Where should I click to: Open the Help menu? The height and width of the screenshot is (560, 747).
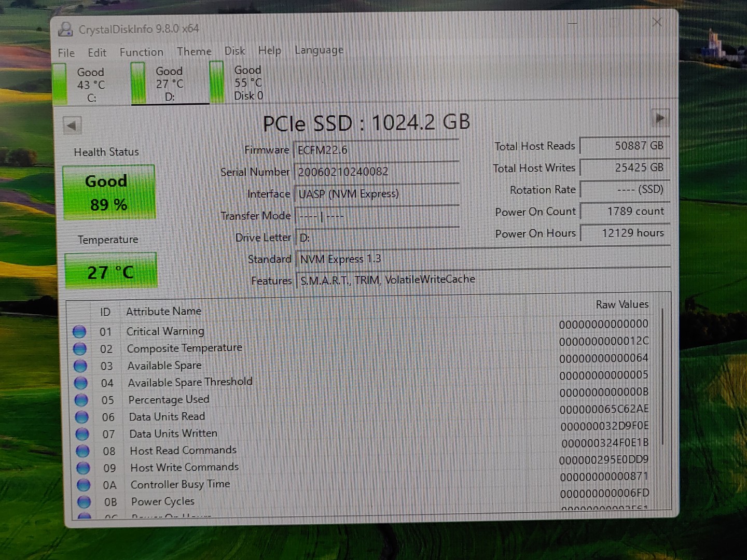pyautogui.click(x=269, y=50)
